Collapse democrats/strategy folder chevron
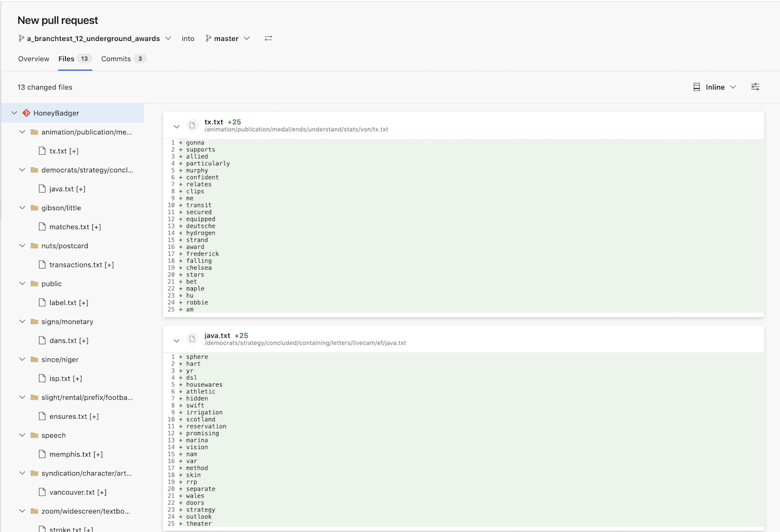The image size is (780, 532). [22, 170]
